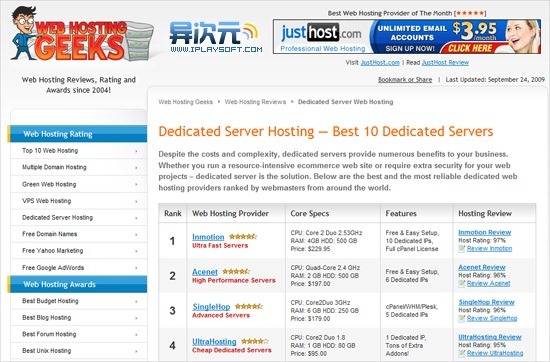This screenshot has width=550, height=362.
Task: Open the SingleHop Review link
Action: 487,302
